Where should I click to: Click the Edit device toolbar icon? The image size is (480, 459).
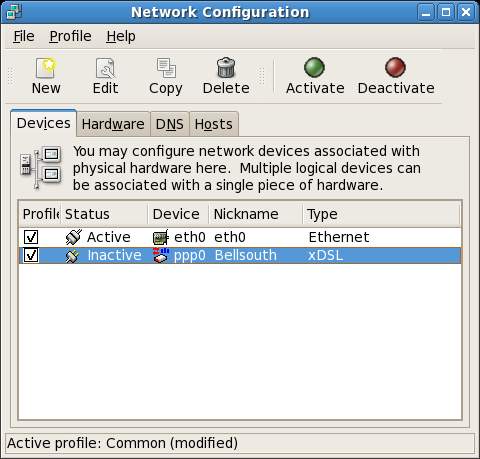point(105,68)
